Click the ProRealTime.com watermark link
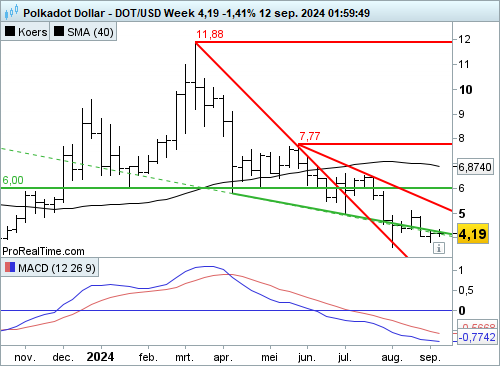This screenshot has height=366, width=500. tap(43, 251)
